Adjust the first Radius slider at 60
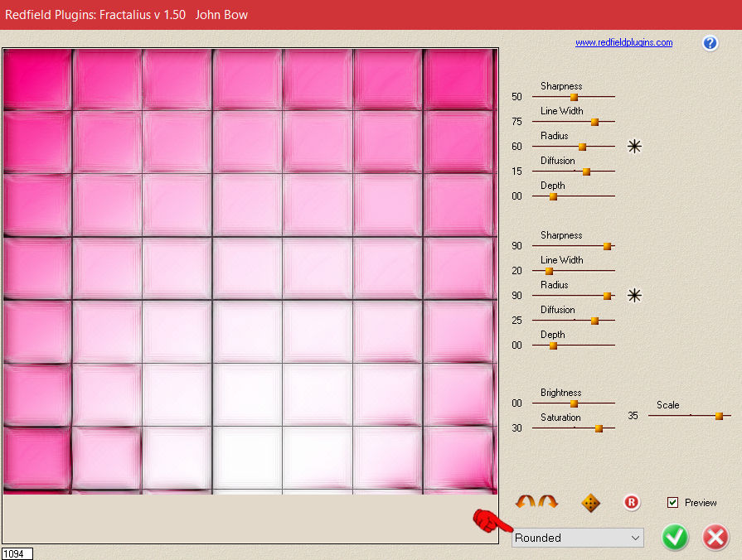742x560 pixels. (x=582, y=147)
